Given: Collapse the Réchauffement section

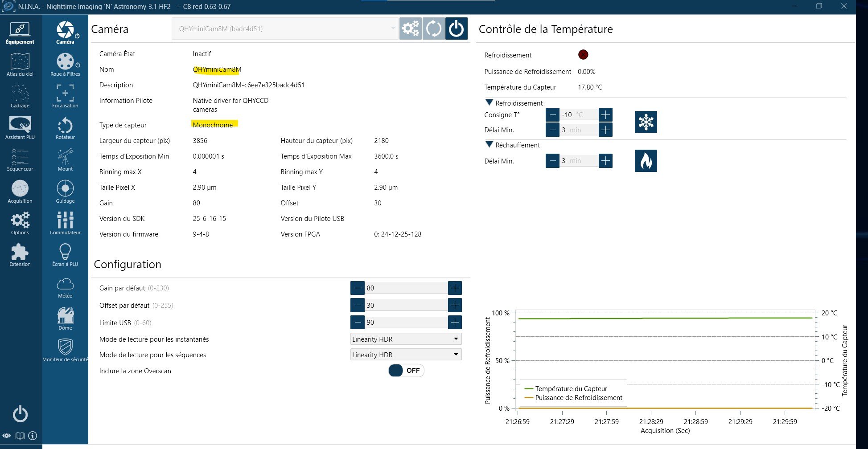Looking at the screenshot, I should coord(489,145).
